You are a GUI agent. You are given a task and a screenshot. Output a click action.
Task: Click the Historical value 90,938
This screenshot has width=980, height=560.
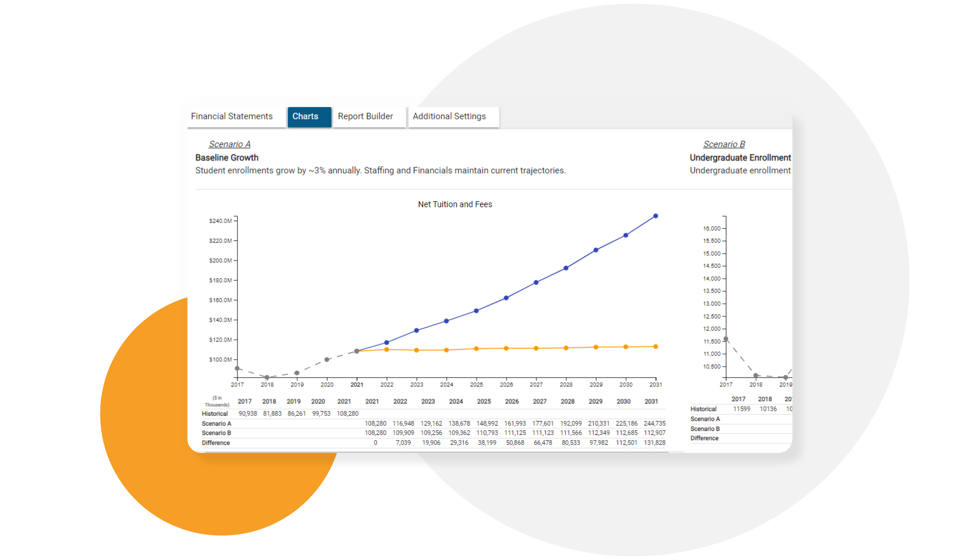click(248, 414)
